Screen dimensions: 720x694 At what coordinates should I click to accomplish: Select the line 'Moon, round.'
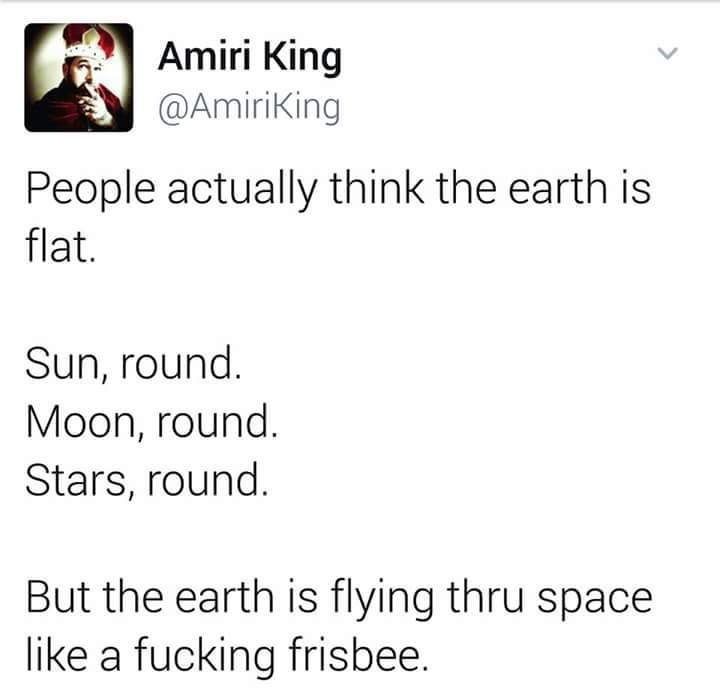tap(150, 422)
